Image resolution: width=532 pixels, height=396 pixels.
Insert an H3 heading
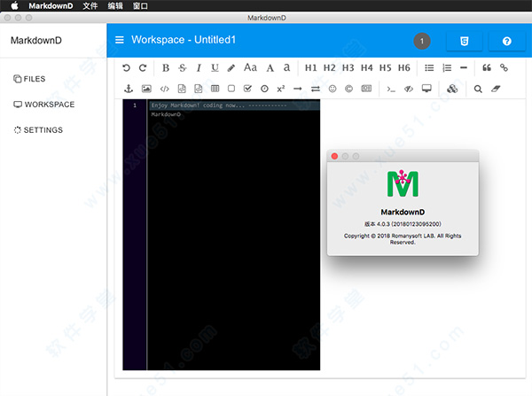[x=348, y=68]
